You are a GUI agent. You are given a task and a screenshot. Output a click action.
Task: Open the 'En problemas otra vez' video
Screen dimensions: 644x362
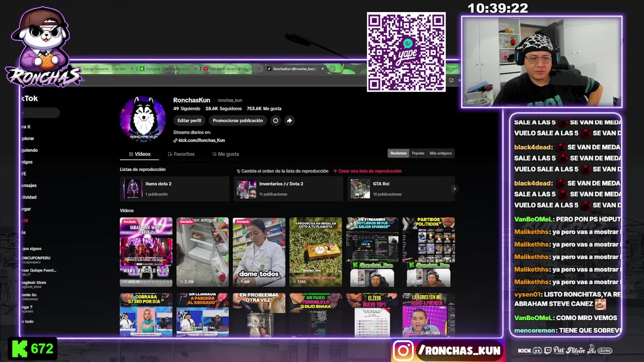[259, 315]
